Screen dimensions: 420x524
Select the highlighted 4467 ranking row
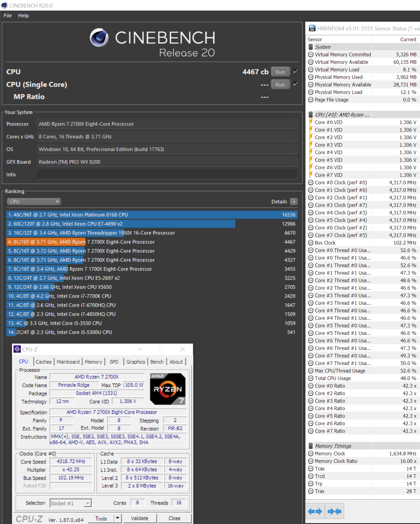pyautogui.click(x=152, y=242)
